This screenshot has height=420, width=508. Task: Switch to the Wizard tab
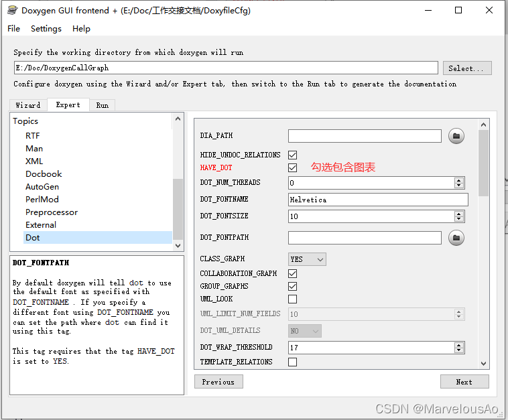coord(28,105)
